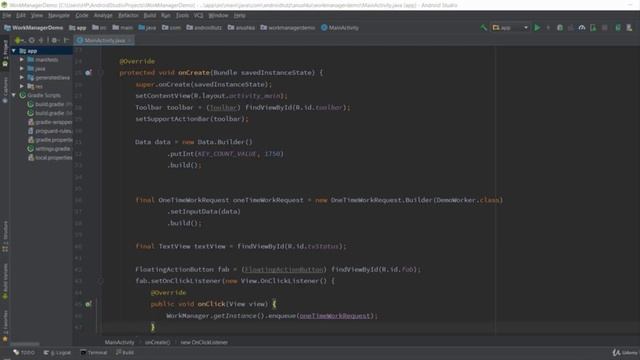This screenshot has height=360, width=640.
Task: Open the SDK Manager icon
Action: click(x=629, y=28)
